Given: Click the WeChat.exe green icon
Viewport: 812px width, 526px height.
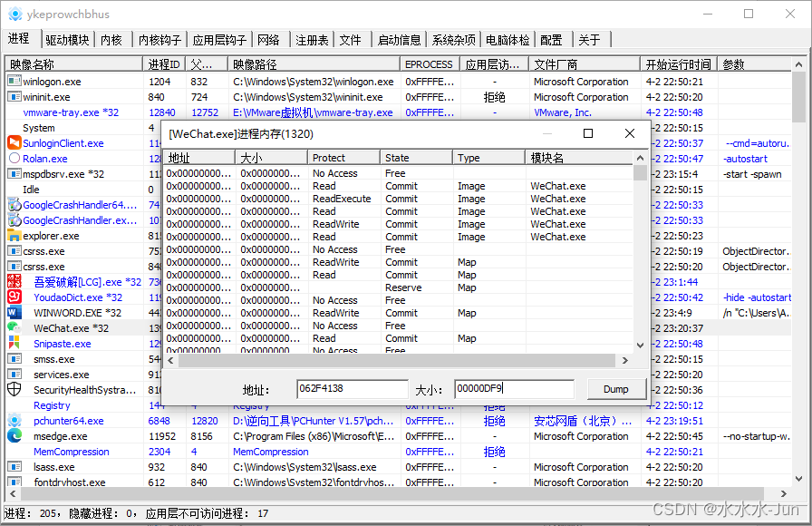Looking at the screenshot, I should 14,327.
